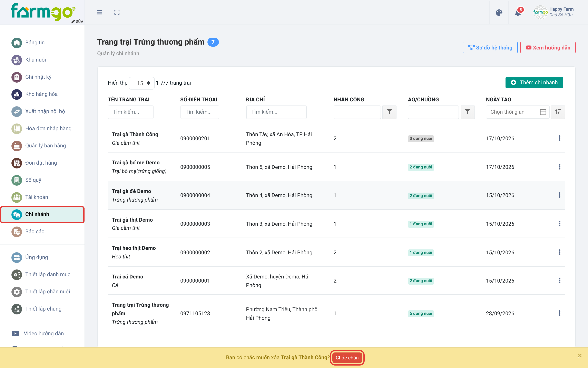Click the Tên trang trại search field
This screenshot has width=588, height=368.
(130, 112)
